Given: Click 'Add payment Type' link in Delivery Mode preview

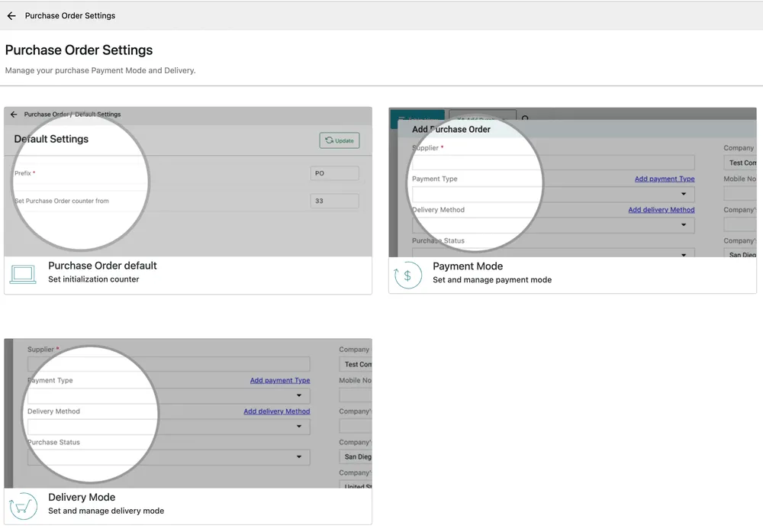Looking at the screenshot, I should [x=280, y=380].
